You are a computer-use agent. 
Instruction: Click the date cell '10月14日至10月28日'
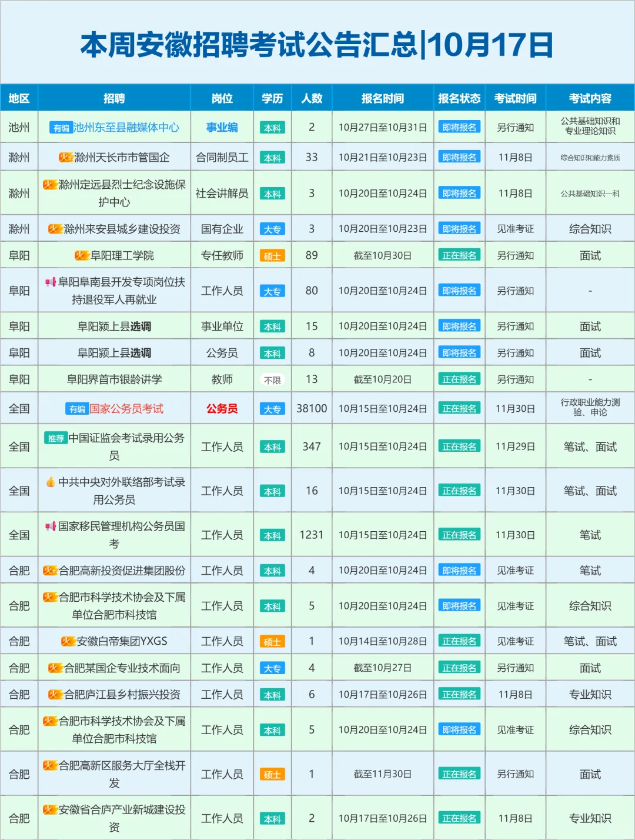click(x=383, y=641)
